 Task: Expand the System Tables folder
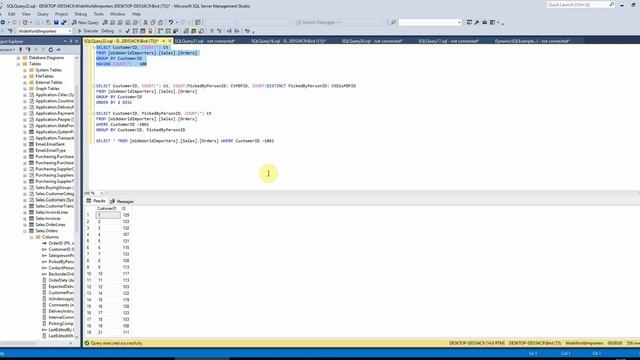point(25,70)
